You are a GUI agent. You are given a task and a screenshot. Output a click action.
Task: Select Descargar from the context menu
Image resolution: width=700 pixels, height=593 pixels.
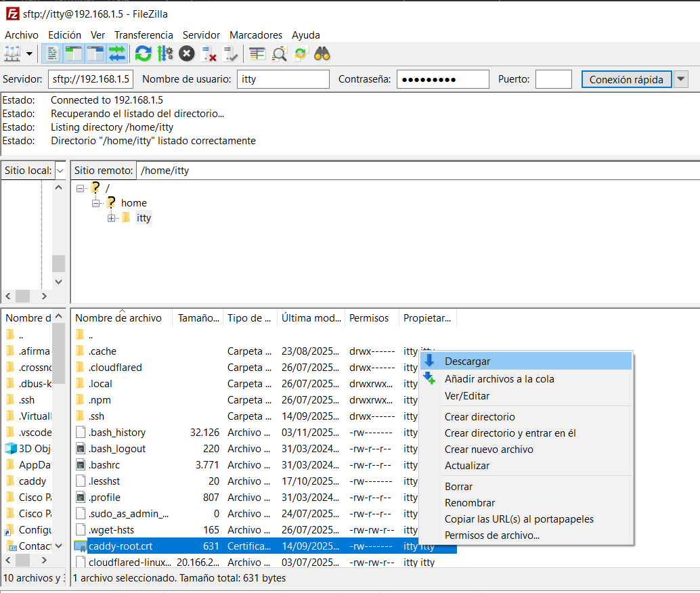[x=467, y=361]
